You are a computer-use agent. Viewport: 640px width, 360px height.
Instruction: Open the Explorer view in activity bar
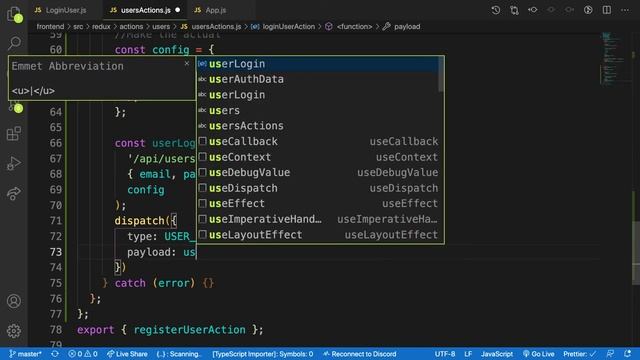(x=14, y=14)
